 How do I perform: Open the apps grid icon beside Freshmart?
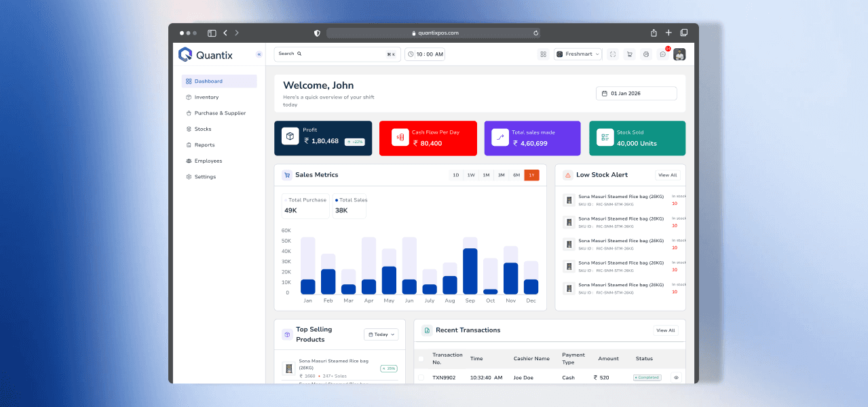(x=543, y=54)
